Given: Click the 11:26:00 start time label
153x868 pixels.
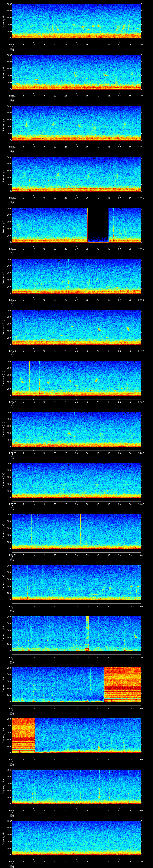Looking at the screenshot, I should click(x=12, y=657).
